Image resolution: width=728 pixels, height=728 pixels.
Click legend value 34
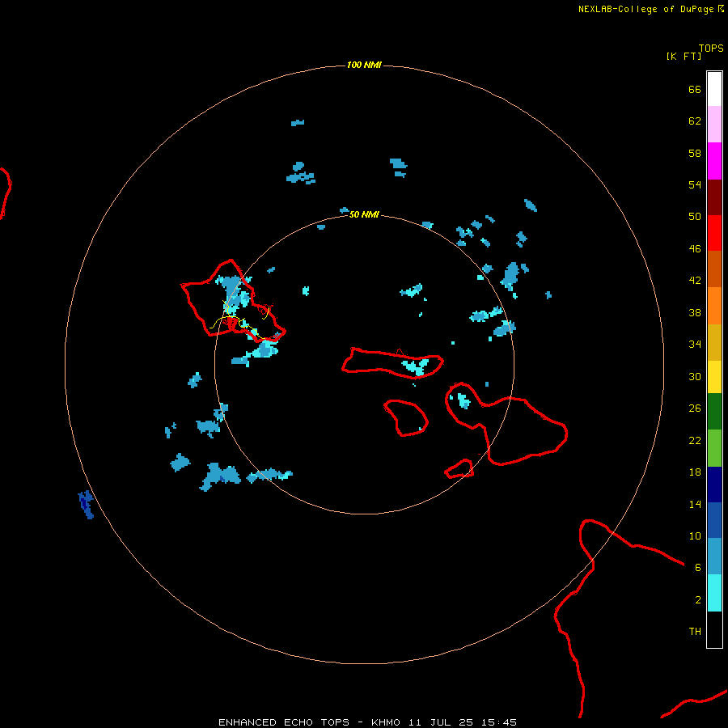[x=695, y=345]
